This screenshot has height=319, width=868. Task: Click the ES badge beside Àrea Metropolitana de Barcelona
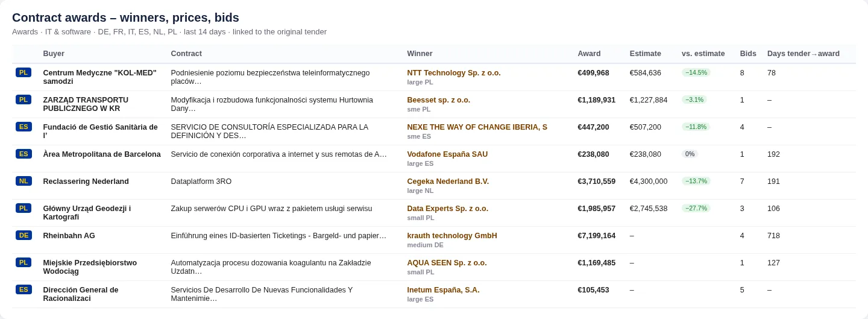24,154
